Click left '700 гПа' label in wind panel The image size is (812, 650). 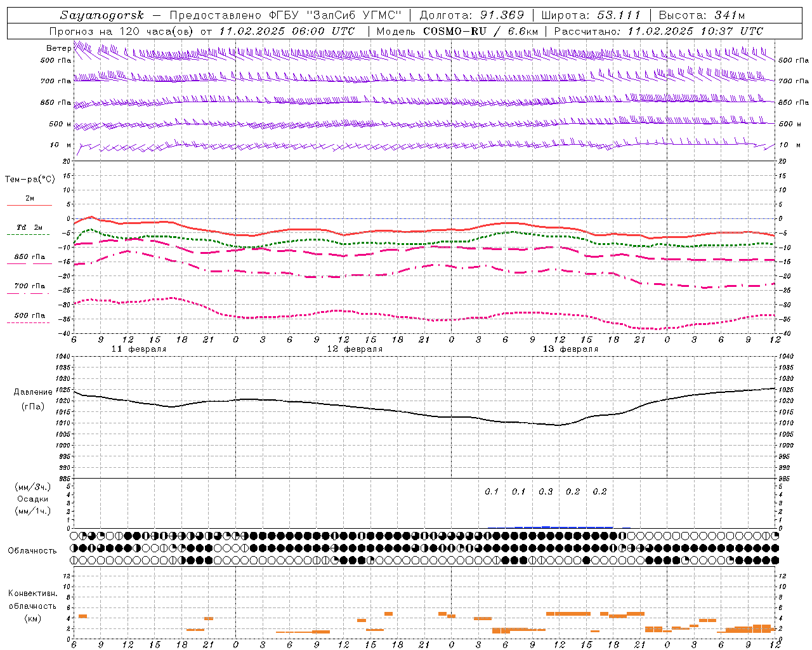[x=56, y=81]
